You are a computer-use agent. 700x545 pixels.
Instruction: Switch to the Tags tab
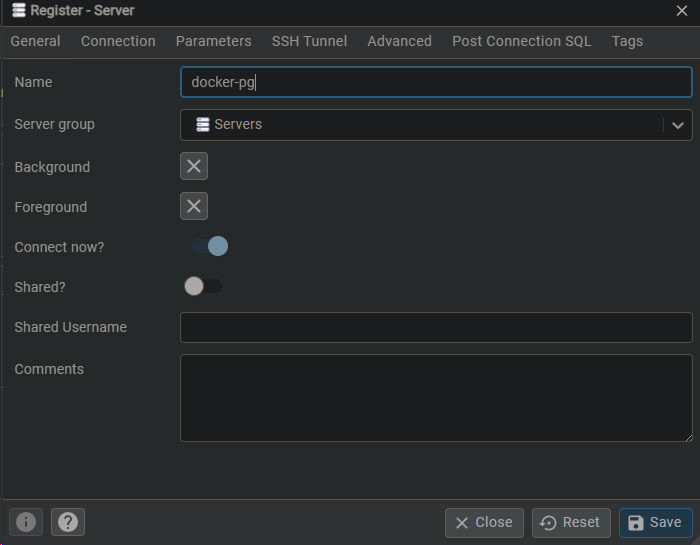(627, 41)
